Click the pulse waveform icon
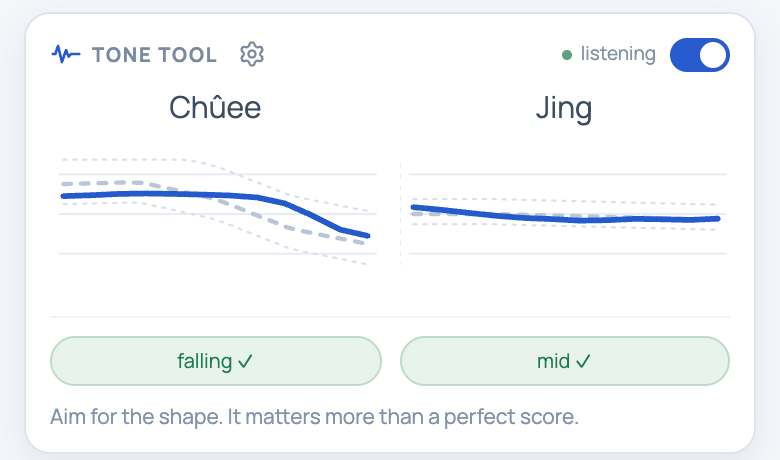780x460 pixels. click(x=66, y=54)
